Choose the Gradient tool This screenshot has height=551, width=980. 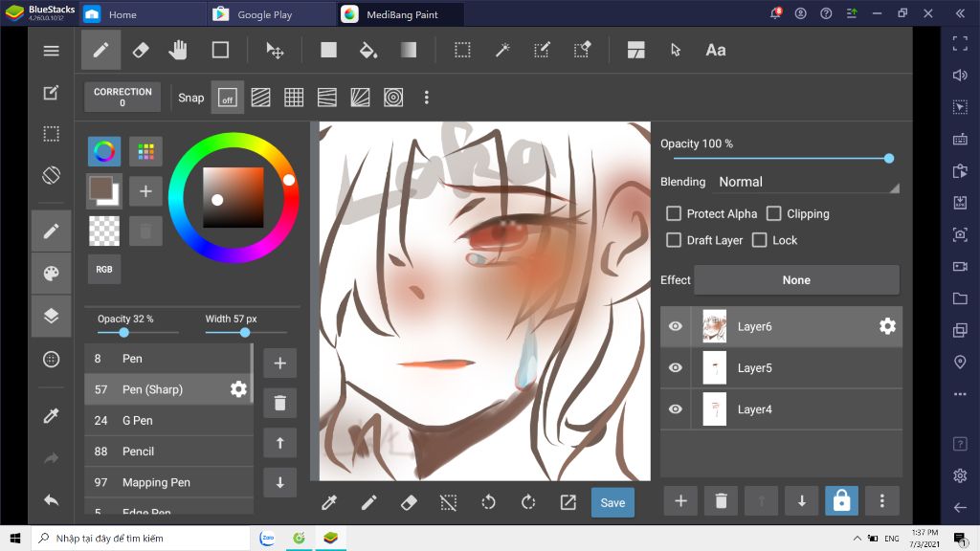pos(408,50)
